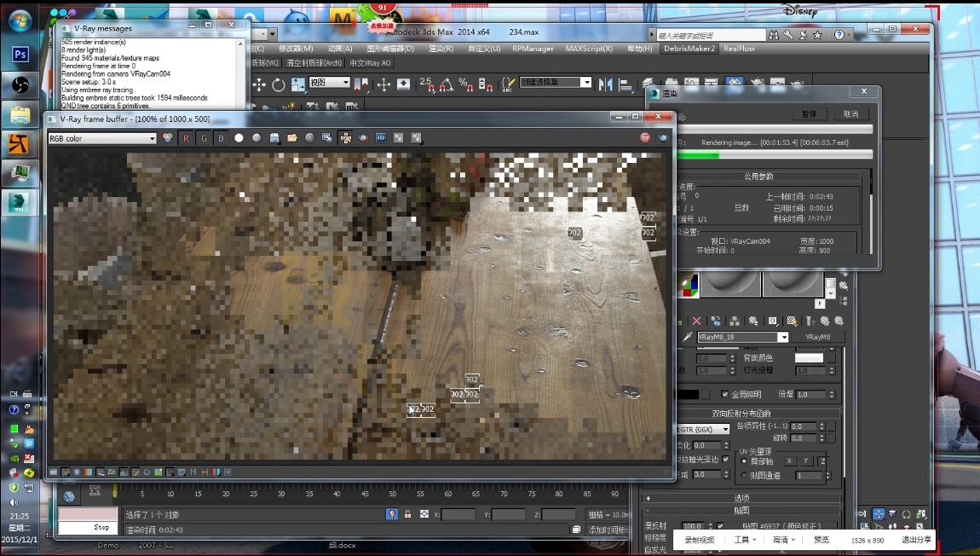Image resolution: width=980 pixels, height=556 pixels.
Task: Open the RPManager menu
Action: [x=533, y=48]
